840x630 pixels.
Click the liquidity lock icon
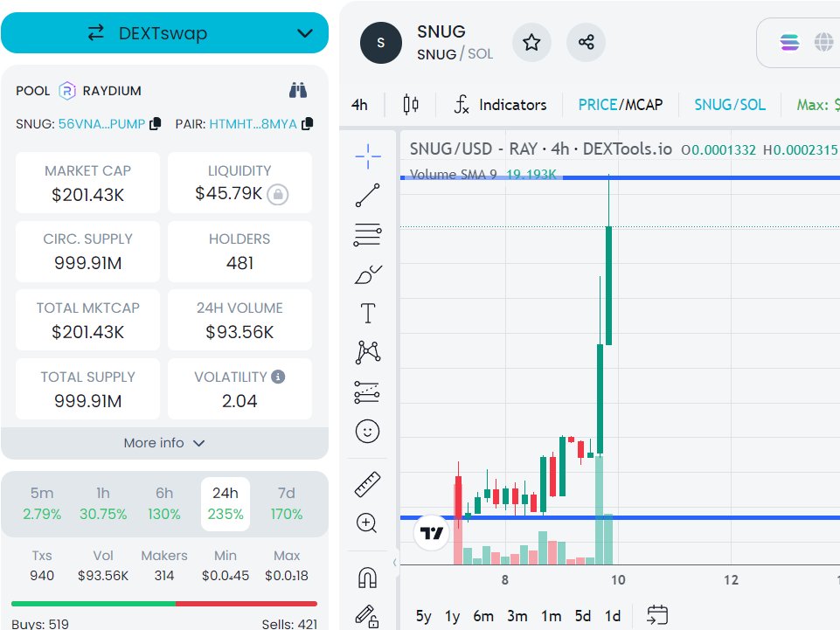[x=278, y=194]
